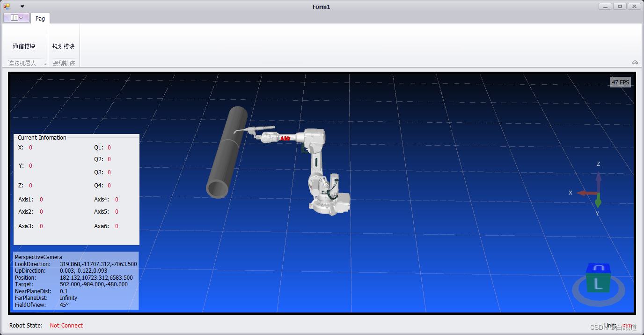
Task: Click the Not Connect robot state text
Action: click(x=66, y=326)
